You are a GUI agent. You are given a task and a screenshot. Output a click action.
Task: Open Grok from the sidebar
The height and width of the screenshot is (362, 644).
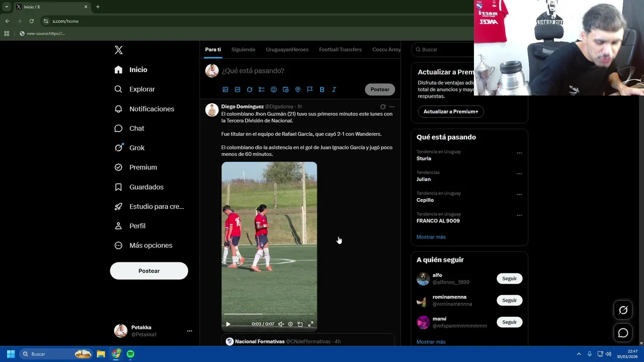[x=129, y=148]
